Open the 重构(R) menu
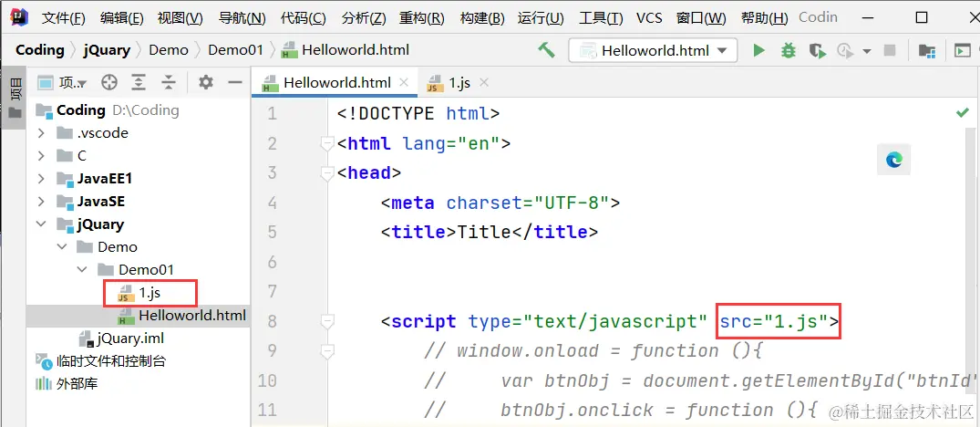 coord(422,18)
